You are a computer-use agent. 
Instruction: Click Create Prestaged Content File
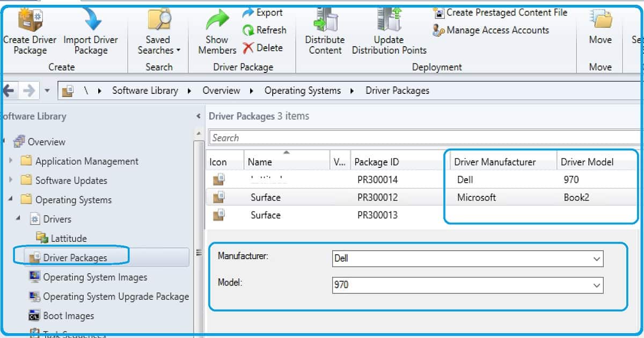[x=500, y=12]
